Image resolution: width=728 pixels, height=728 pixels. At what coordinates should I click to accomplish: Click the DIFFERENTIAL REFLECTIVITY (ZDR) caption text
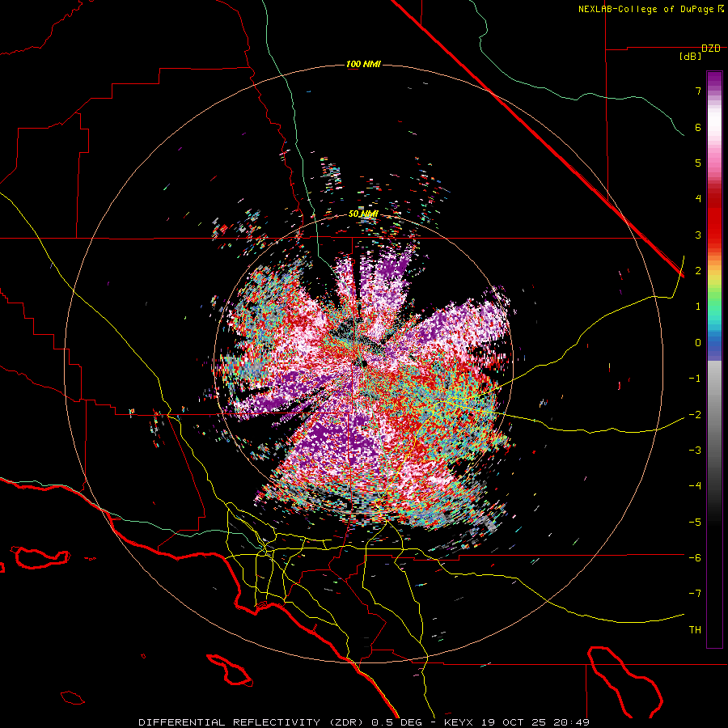pos(253,722)
